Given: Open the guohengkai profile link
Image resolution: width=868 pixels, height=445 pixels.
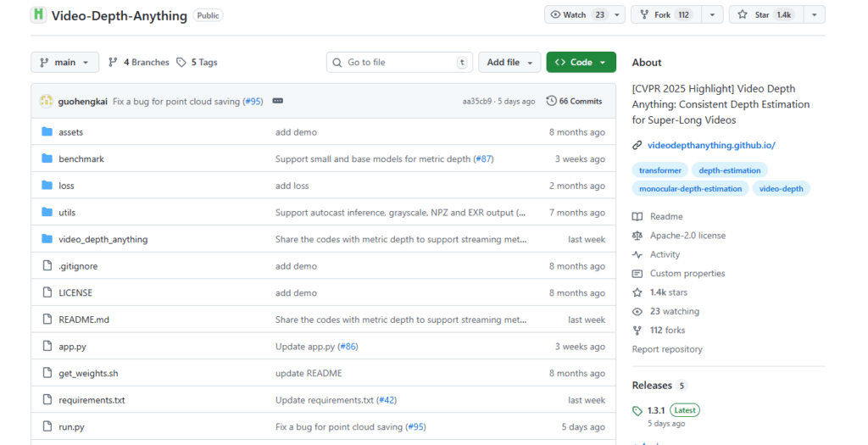Looking at the screenshot, I should click(x=82, y=102).
